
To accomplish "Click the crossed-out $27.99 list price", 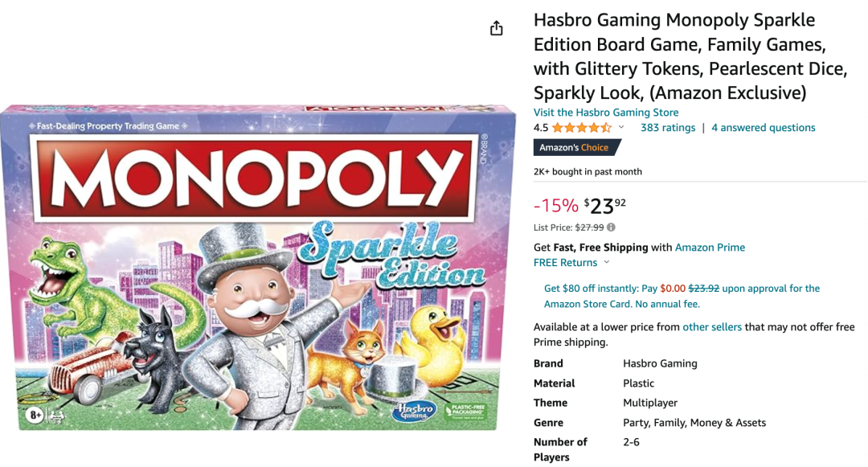I will click(x=589, y=227).
